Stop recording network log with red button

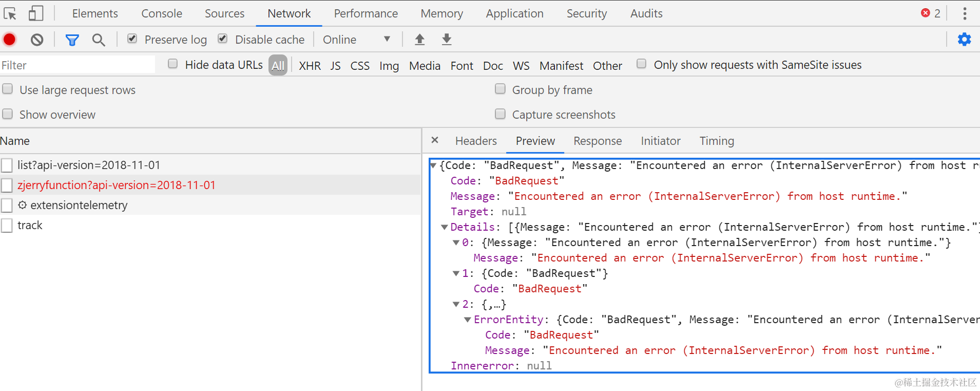pyautogui.click(x=9, y=40)
